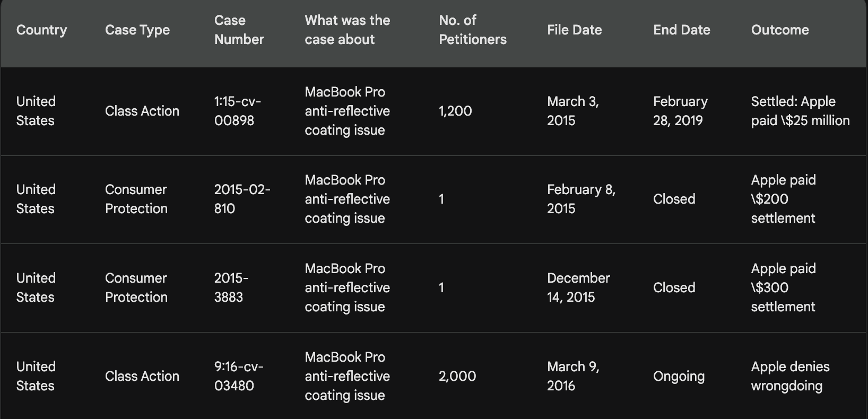
Task: Click the Country column header
Action: point(41,30)
